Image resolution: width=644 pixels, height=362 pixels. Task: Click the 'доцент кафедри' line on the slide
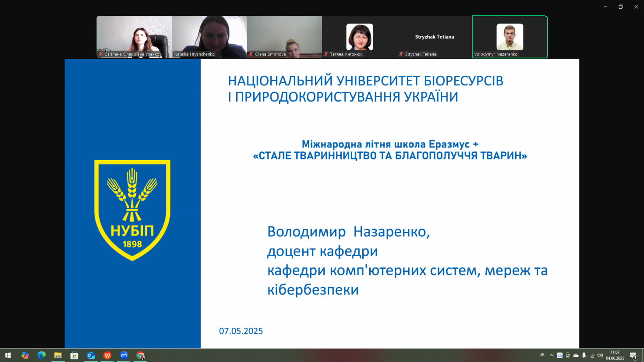coord(322,251)
